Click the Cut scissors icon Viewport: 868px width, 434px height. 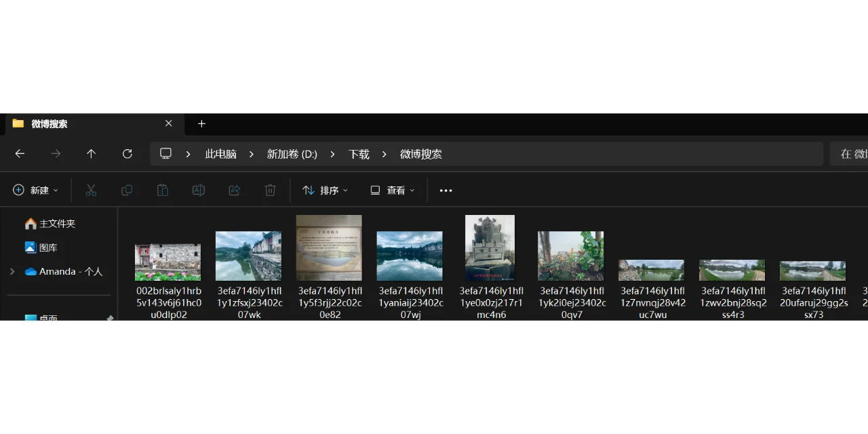pos(91,191)
